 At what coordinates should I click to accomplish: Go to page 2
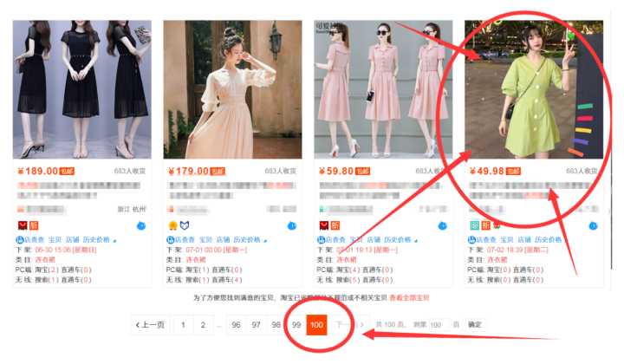tap(203, 325)
